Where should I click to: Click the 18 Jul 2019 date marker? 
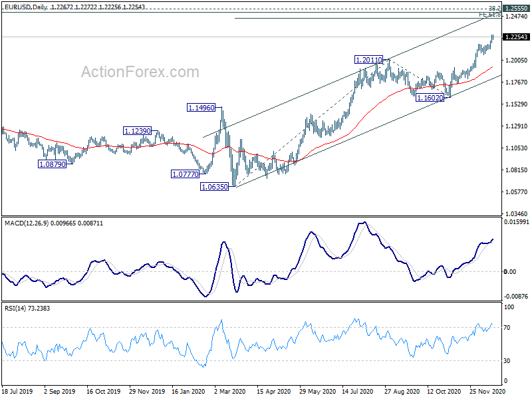click(18, 391)
